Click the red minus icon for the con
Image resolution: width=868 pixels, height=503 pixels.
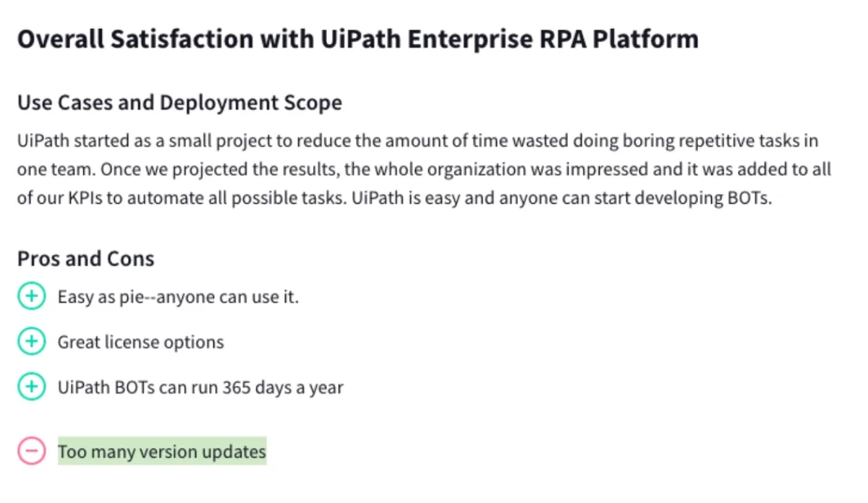click(x=31, y=452)
